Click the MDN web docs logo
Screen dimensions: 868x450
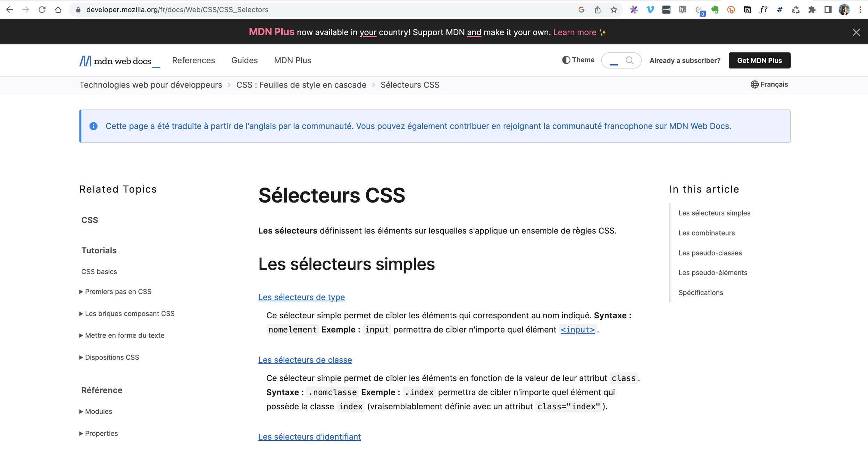tap(119, 61)
